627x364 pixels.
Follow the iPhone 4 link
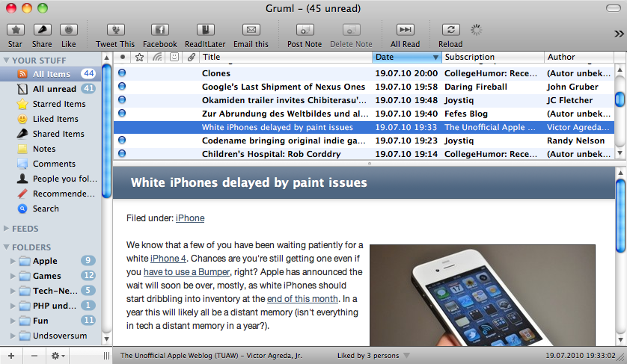168,259
